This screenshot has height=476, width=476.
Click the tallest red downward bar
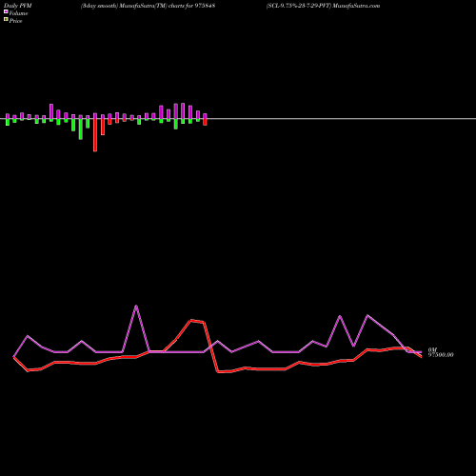click(x=95, y=135)
